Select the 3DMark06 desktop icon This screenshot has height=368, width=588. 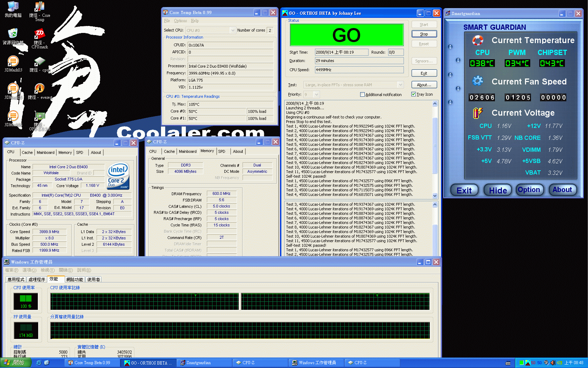pos(13,119)
